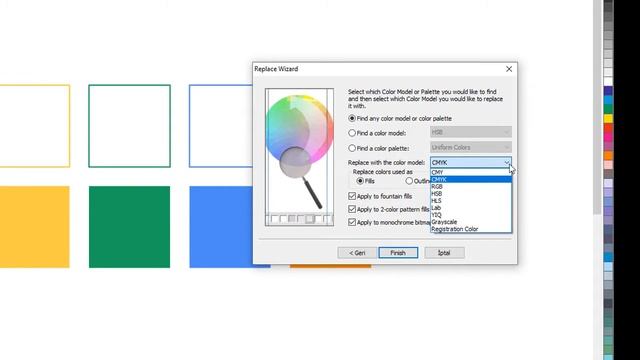Pick the magenta pink swatch in the palette
640x360 pixels.
pos(608,138)
